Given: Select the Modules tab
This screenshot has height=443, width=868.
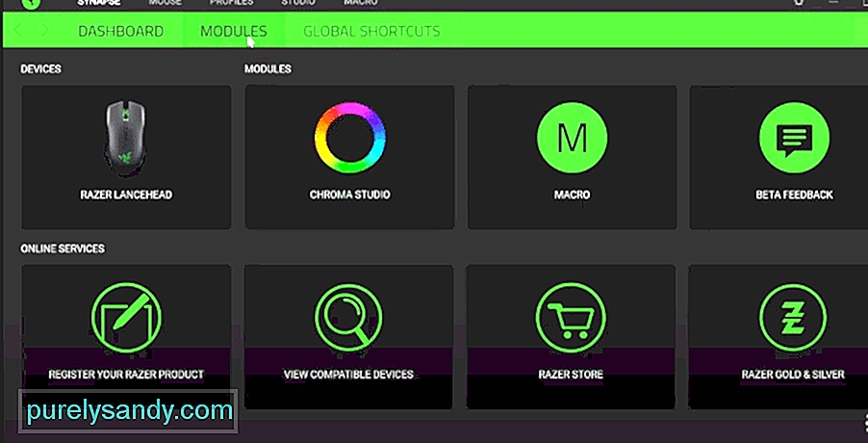Looking at the screenshot, I should click(x=234, y=31).
